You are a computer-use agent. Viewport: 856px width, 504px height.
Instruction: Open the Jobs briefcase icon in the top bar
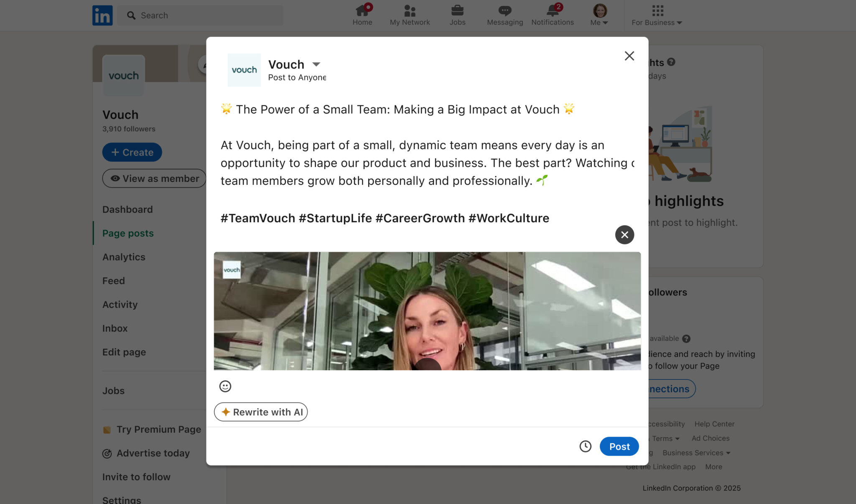(x=457, y=15)
